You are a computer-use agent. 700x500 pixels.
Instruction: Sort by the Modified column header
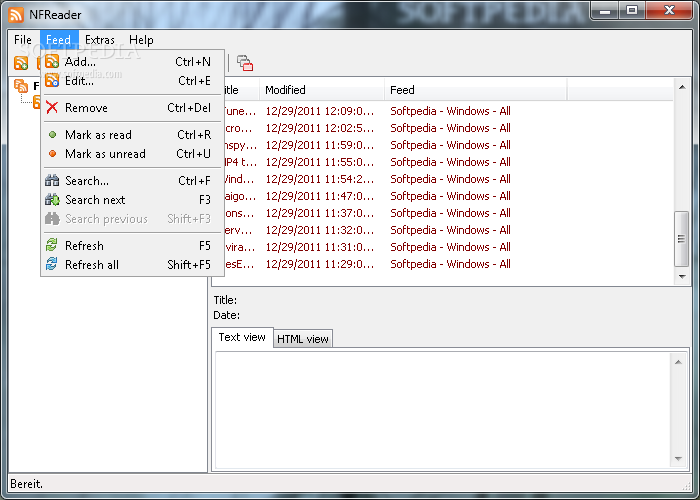pyautogui.click(x=322, y=90)
